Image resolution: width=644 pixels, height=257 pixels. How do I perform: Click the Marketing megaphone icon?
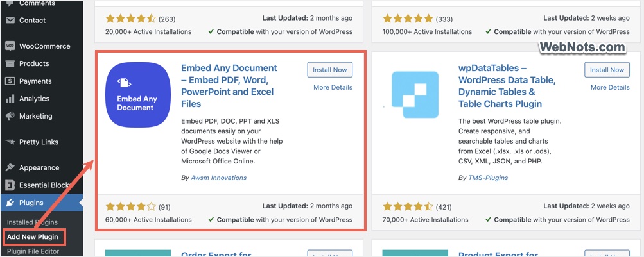tap(10, 117)
